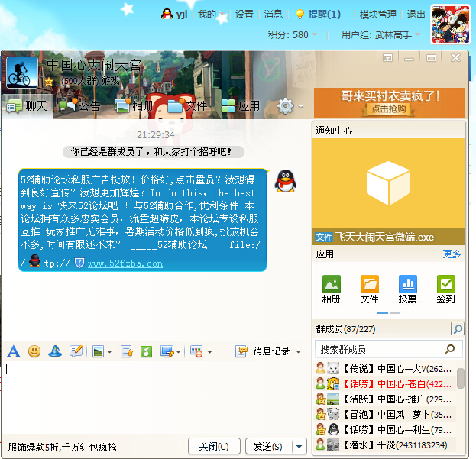
Task: Expand the message blocking dropdown arrow
Action: (210, 352)
